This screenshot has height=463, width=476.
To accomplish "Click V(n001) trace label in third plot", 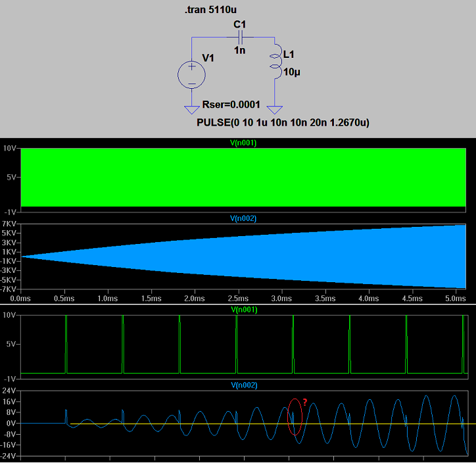I will pyautogui.click(x=244, y=310).
